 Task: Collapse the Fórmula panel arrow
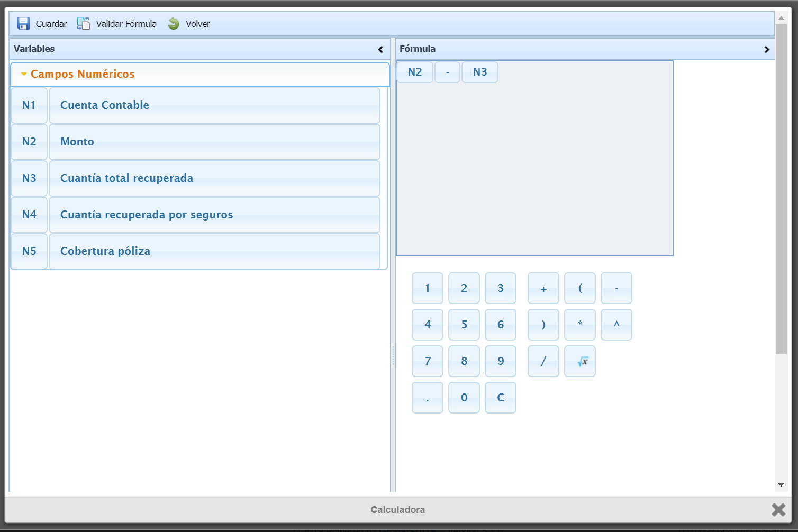tap(767, 49)
